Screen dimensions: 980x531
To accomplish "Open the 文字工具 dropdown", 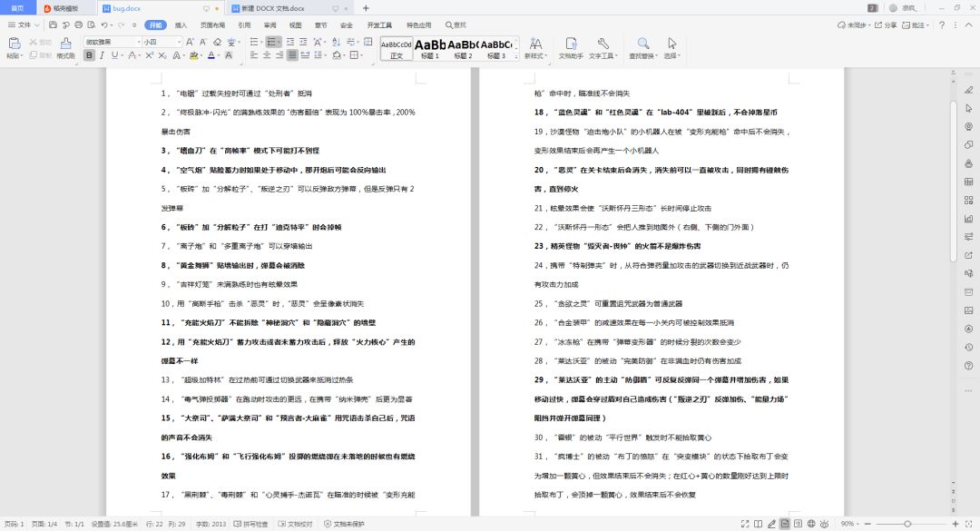I will [603, 55].
